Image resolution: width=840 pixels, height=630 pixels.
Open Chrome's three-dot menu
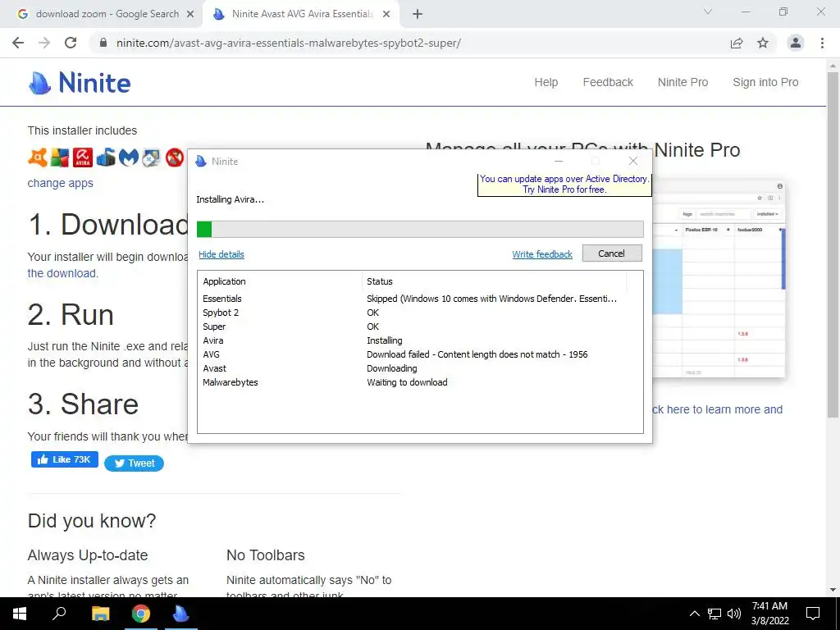(x=822, y=43)
